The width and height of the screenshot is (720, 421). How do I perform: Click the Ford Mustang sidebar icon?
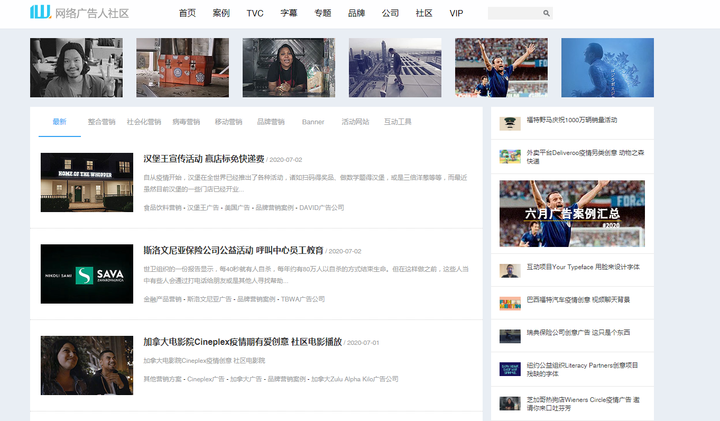510,123
